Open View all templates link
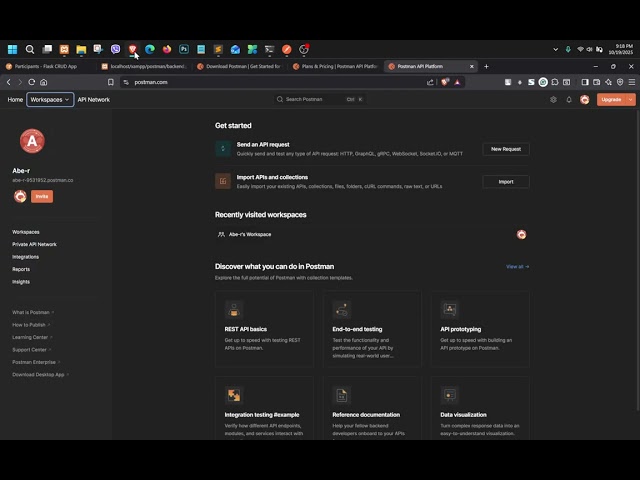The height and width of the screenshot is (480, 640). click(x=518, y=267)
